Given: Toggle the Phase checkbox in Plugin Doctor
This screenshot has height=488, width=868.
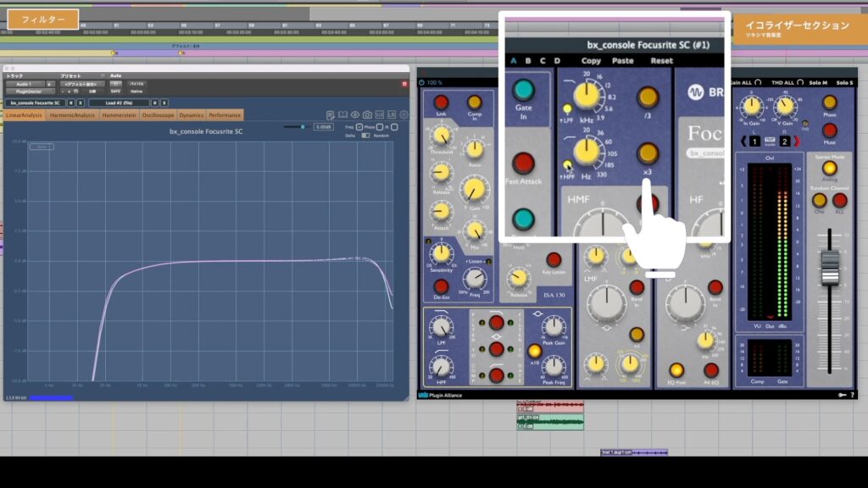Looking at the screenshot, I should point(380,127).
